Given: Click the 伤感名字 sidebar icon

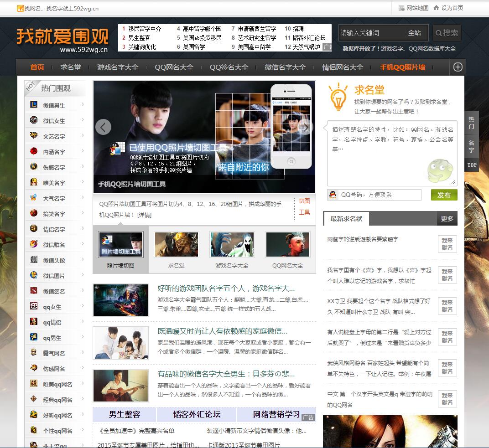Looking at the screenshot, I should click(34, 166).
